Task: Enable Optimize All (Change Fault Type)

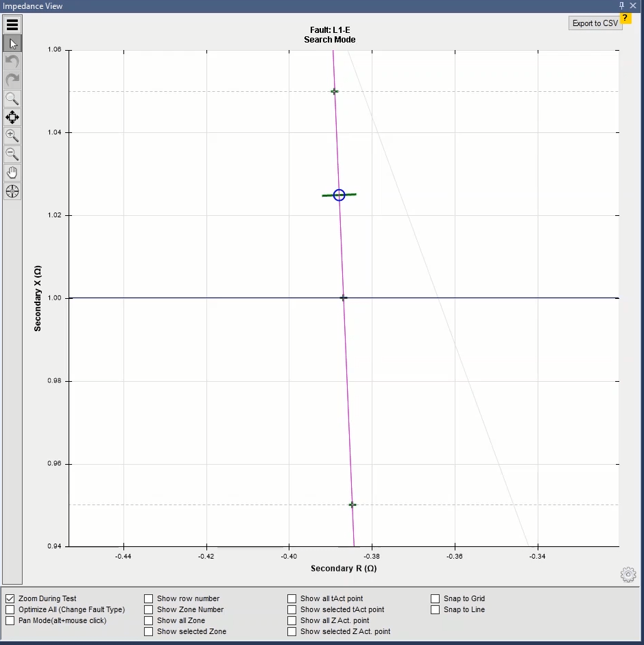Action: [10, 609]
